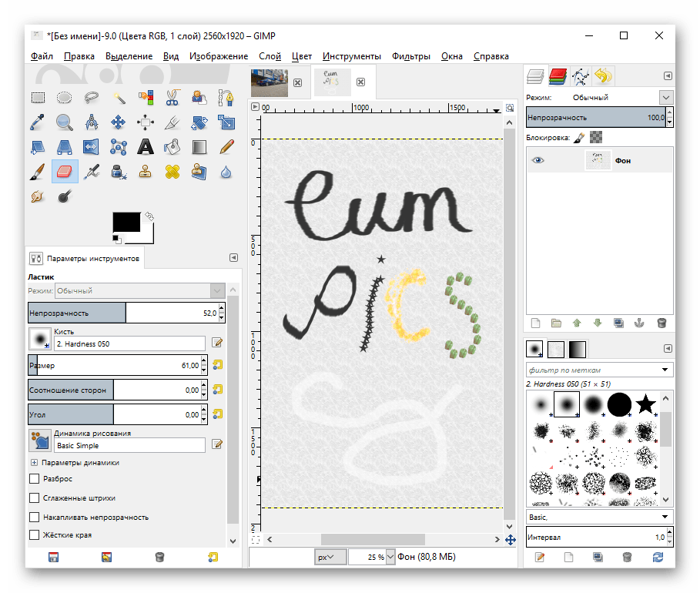
Task: Select the Zoom magnifier tool
Action: (64, 122)
